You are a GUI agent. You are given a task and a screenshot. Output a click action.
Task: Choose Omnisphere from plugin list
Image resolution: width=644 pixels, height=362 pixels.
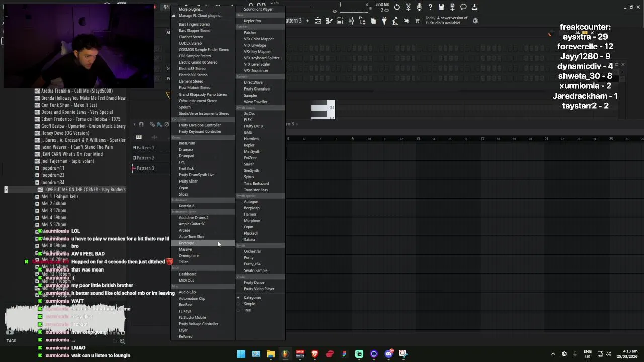[189, 256]
